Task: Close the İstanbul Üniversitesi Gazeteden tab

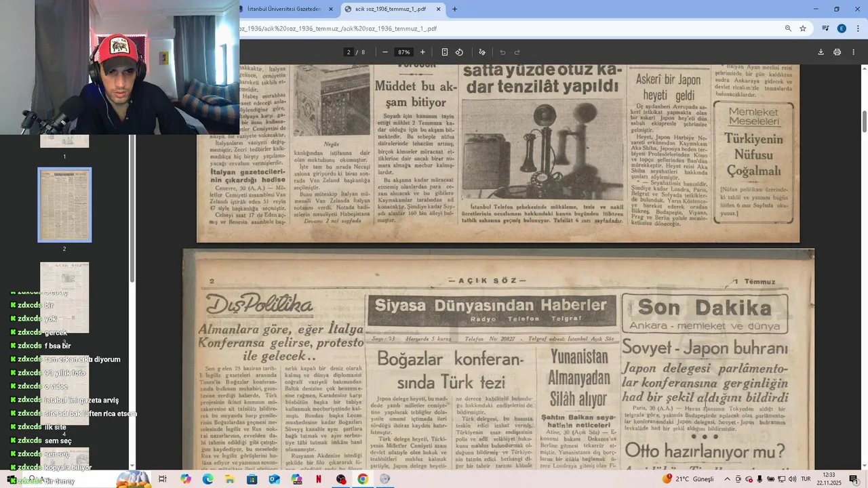Action: [x=331, y=9]
